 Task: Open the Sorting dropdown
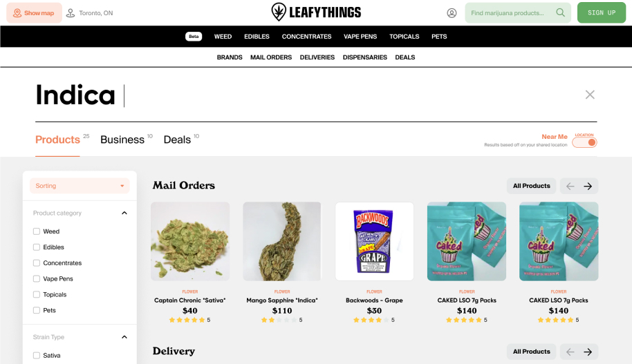[80, 186]
